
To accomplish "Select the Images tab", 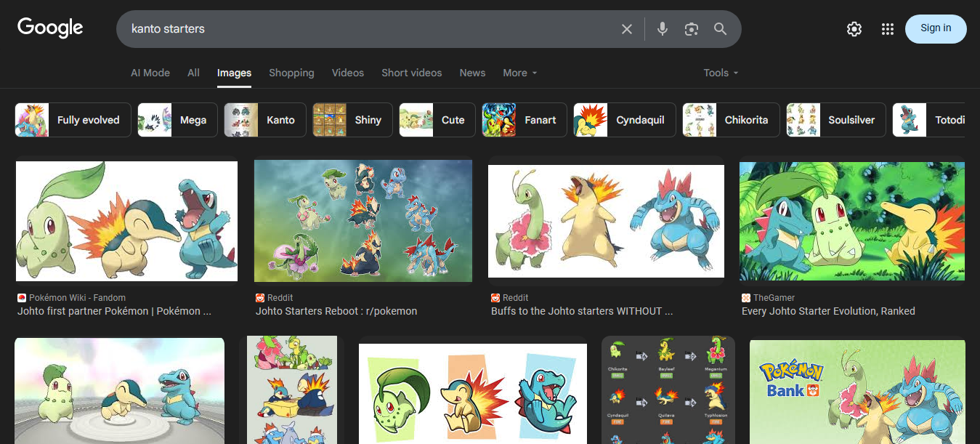I will pyautogui.click(x=234, y=73).
